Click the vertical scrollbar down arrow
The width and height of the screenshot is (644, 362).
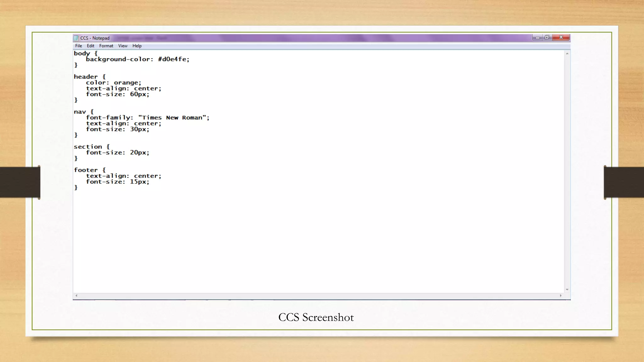[x=567, y=289]
